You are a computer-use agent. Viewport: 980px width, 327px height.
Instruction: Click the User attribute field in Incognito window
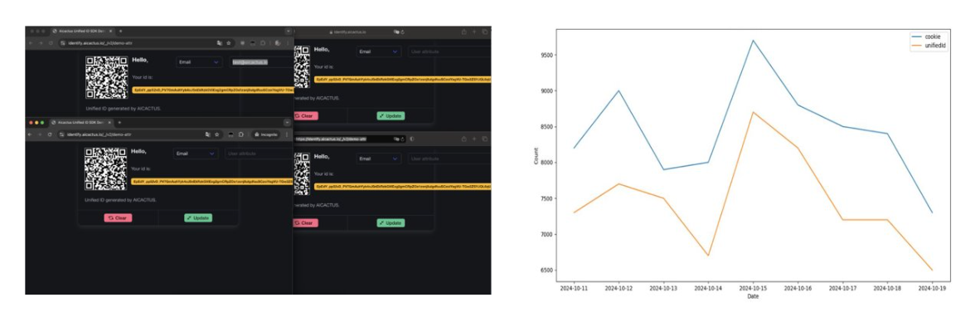(258, 154)
